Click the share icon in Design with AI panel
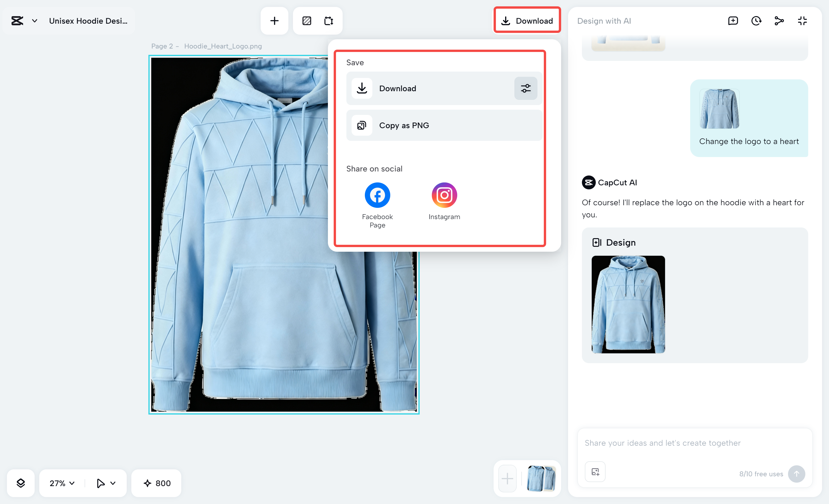This screenshot has width=829, height=504. point(779,20)
